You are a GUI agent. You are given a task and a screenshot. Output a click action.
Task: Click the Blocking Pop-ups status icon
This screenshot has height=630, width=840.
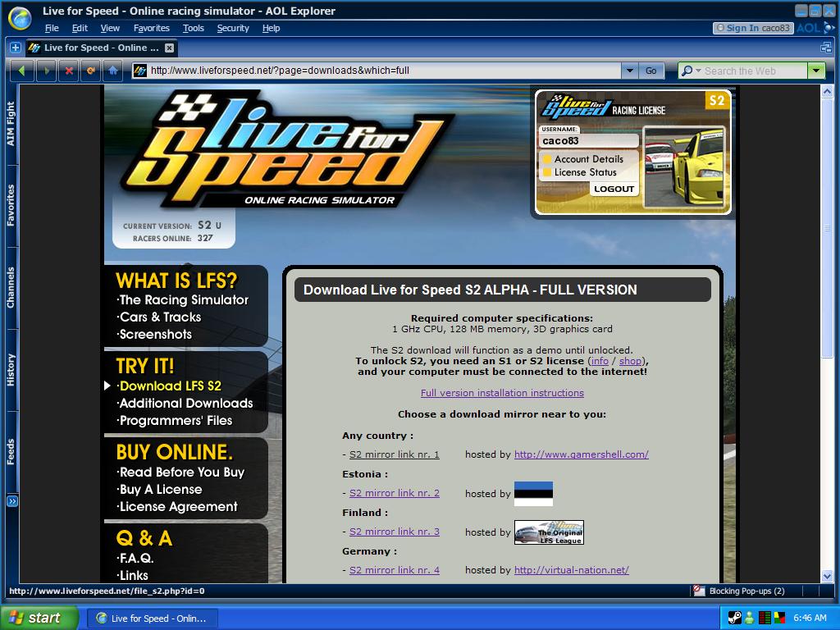pos(699,591)
